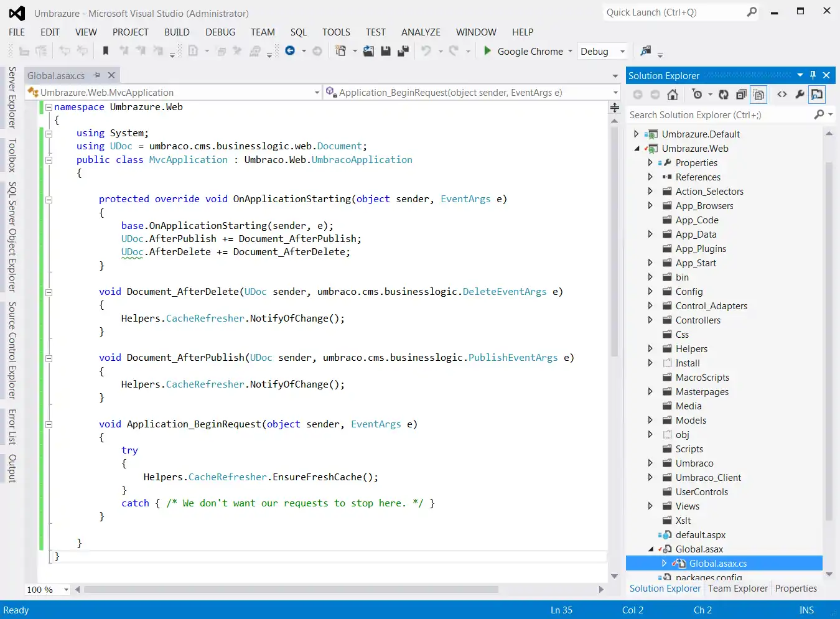The width and height of the screenshot is (840, 619).
Task: Collapse All nodes in Solution Explorer
Action: click(741, 95)
